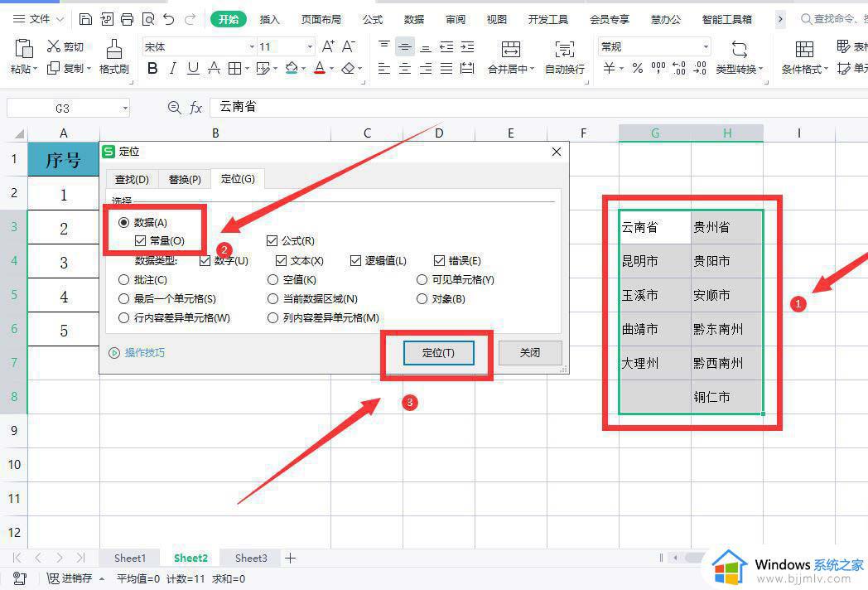The height and width of the screenshot is (590, 868).
Task: Open the font color dropdown arrow
Action: coord(331,69)
